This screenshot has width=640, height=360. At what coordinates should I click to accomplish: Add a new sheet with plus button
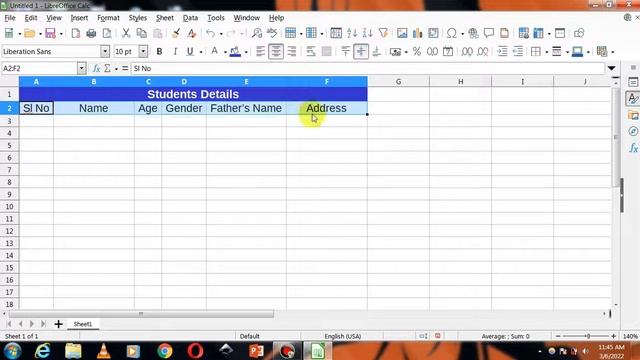[58, 324]
